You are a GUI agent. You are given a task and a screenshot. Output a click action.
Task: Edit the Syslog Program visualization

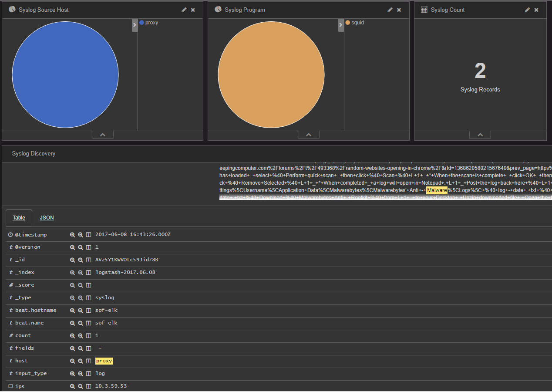tap(390, 10)
